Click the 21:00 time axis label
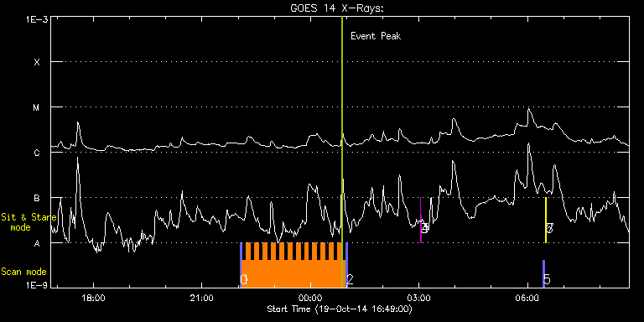The height and width of the screenshot is (322, 644). pos(202,298)
